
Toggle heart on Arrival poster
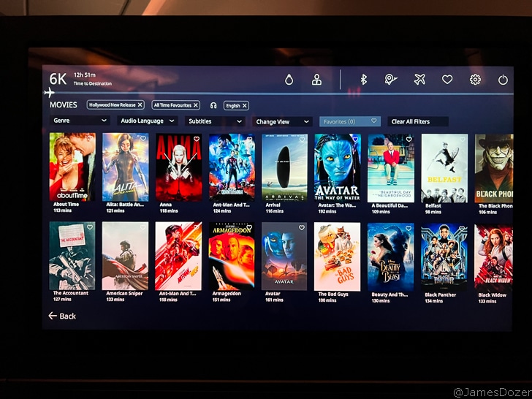pos(302,140)
